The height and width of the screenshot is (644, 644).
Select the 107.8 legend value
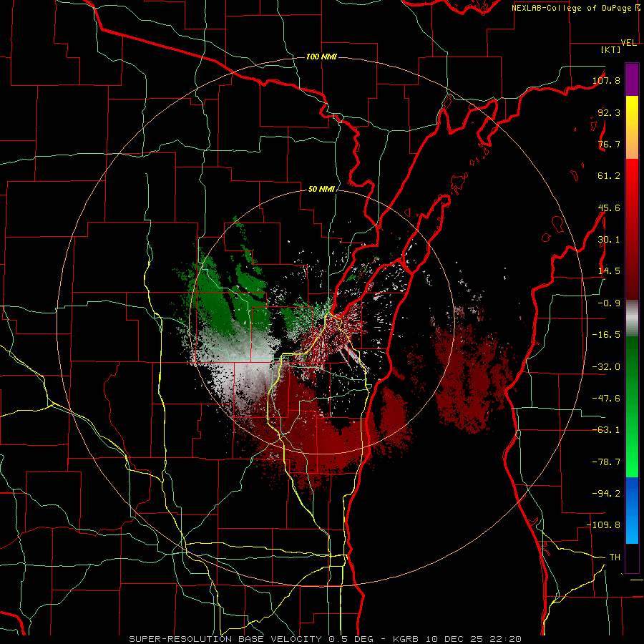[606, 80]
